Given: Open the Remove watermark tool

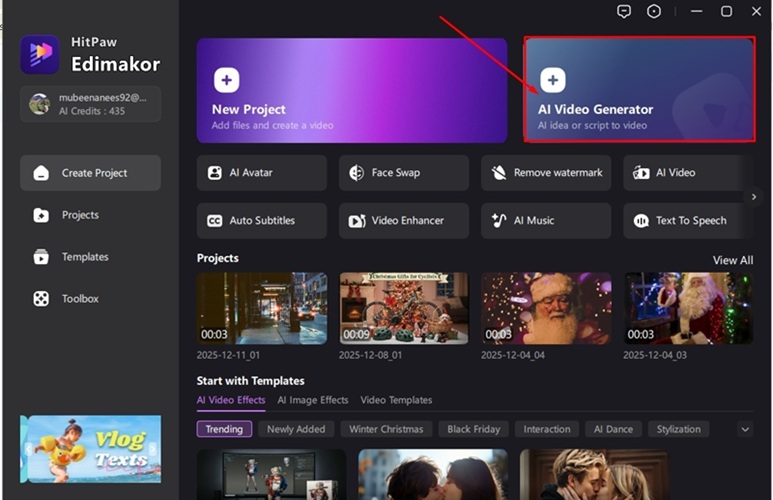Looking at the screenshot, I should (x=546, y=173).
